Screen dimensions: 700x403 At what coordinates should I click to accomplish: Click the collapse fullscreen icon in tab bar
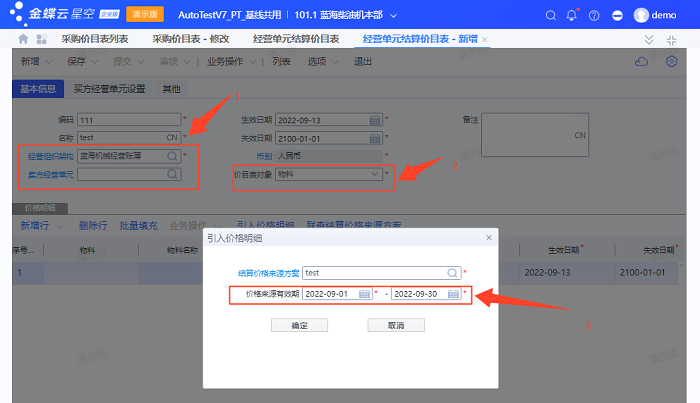(x=671, y=40)
